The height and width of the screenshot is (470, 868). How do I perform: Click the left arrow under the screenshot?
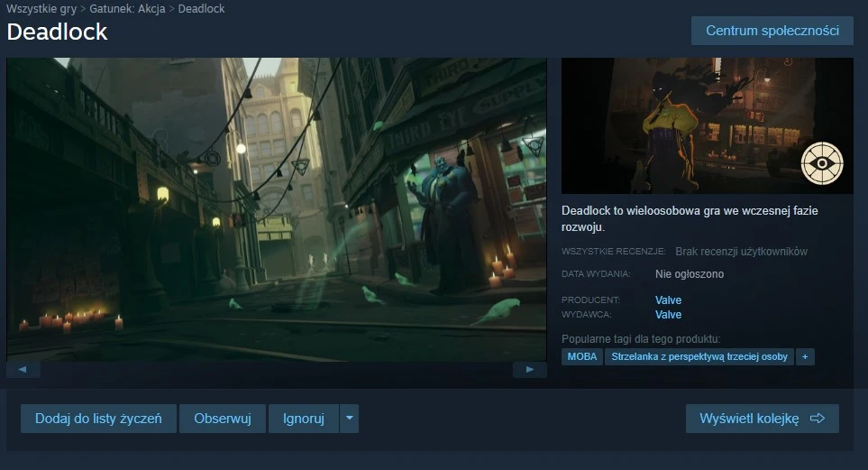(23, 370)
